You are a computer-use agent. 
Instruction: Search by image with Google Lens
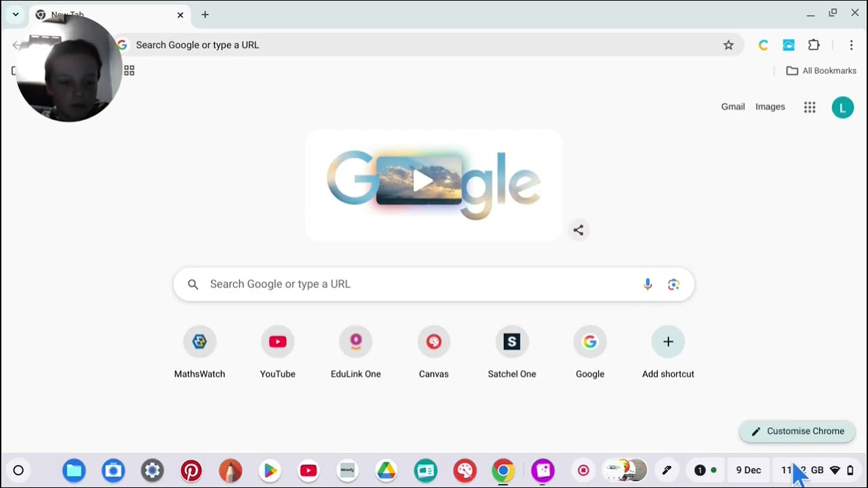coord(673,285)
